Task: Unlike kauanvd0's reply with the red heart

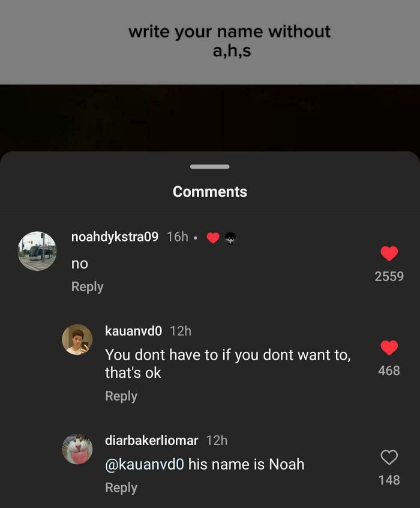Action: coord(389,348)
